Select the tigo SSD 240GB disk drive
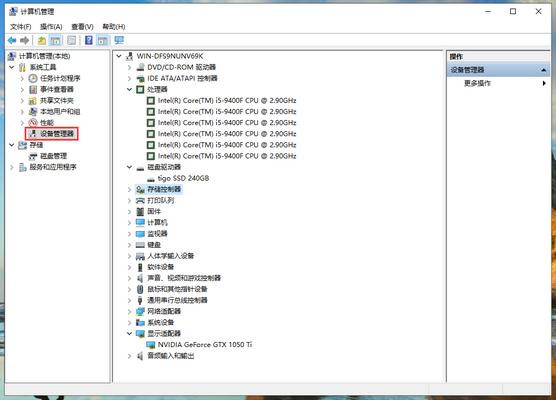Viewport: 556px width, 400px height. click(x=183, y=178)
